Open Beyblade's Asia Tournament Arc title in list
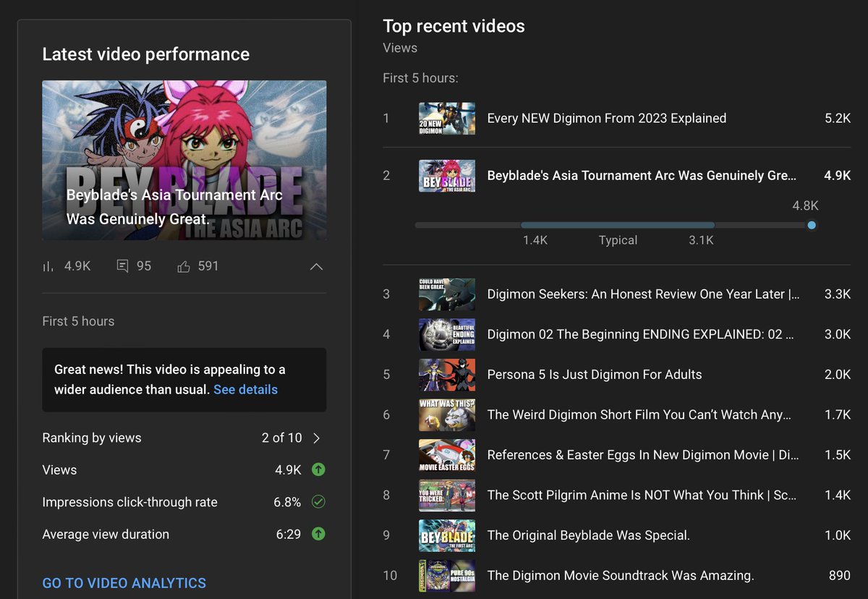The width and height of the screenshot is (868, 599). coord(642,176)
